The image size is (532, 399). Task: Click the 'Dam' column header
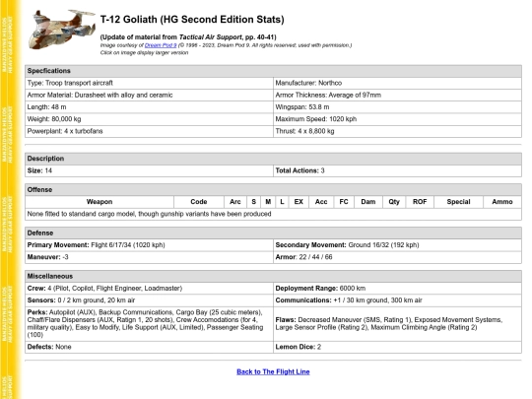(368, 202)
